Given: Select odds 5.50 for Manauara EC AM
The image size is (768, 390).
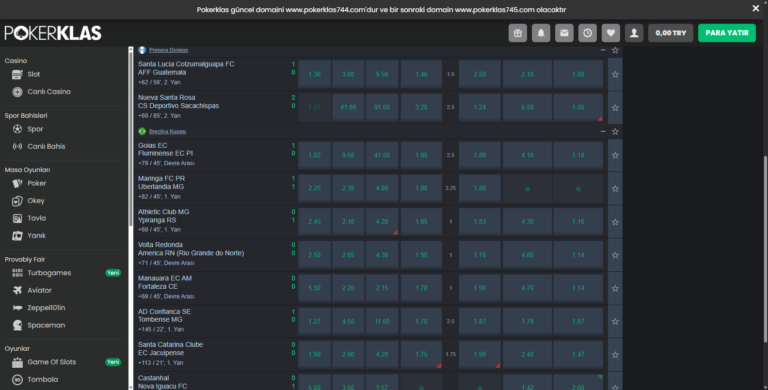Looking at the screenshot, I should (314, 288).
